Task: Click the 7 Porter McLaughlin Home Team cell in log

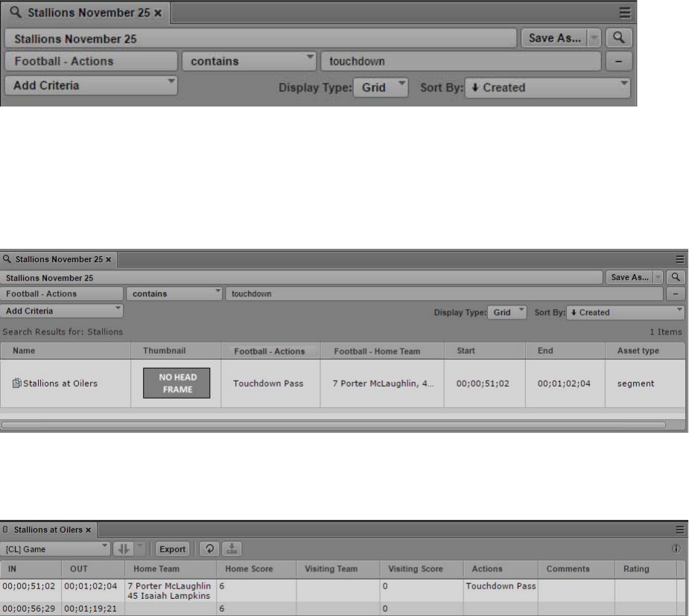Action: 169,591
